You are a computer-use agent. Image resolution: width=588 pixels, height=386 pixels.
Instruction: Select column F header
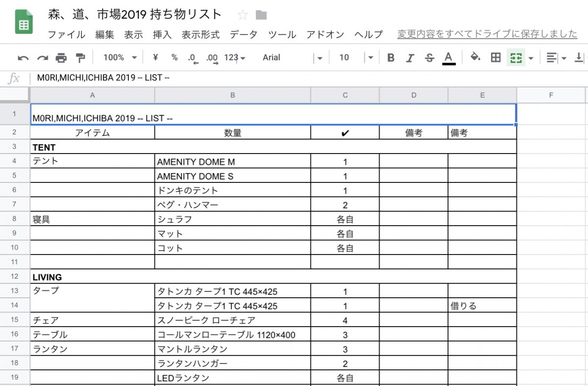point(552,95)
